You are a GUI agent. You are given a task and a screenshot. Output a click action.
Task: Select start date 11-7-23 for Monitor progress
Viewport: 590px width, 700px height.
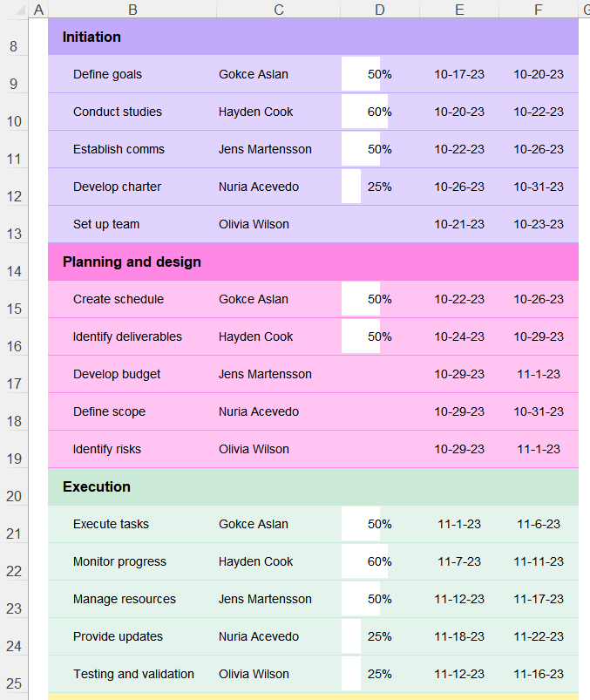[x=459, y=561]
